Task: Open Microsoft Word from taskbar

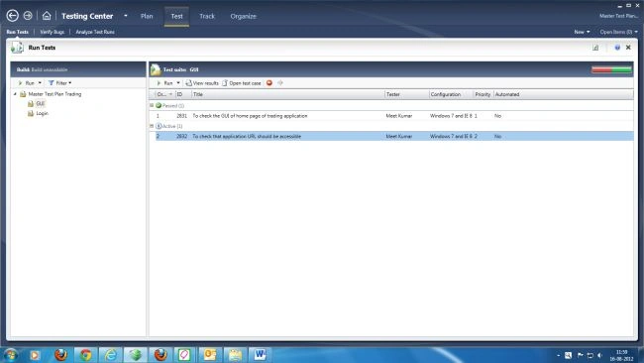Action: pyautogui.click(x=260, y=355)
